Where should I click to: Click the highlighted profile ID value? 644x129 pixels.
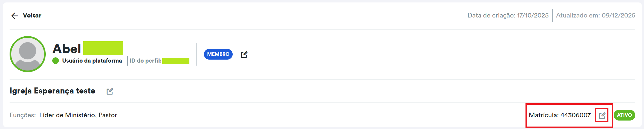point(176,61)
